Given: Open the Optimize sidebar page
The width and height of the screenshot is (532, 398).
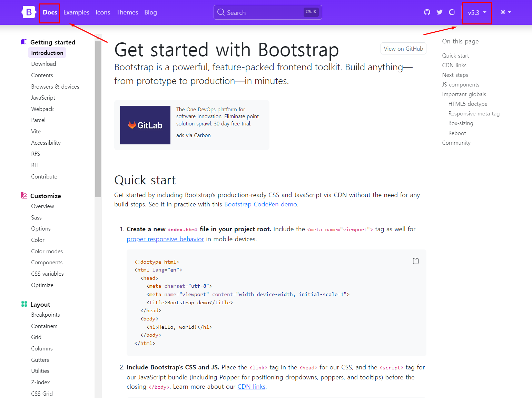Looking at the screenshot, I should click(42, 285).
